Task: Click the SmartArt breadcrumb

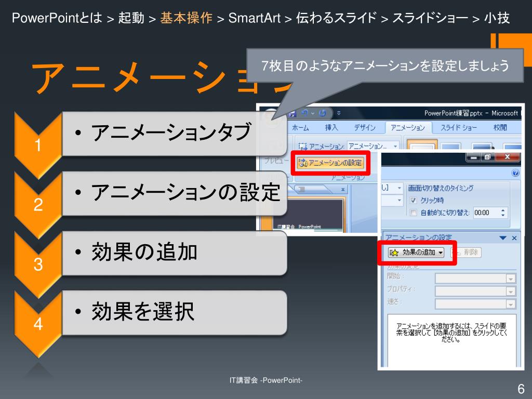Action: pyautogui.click(x=255, y=18)
